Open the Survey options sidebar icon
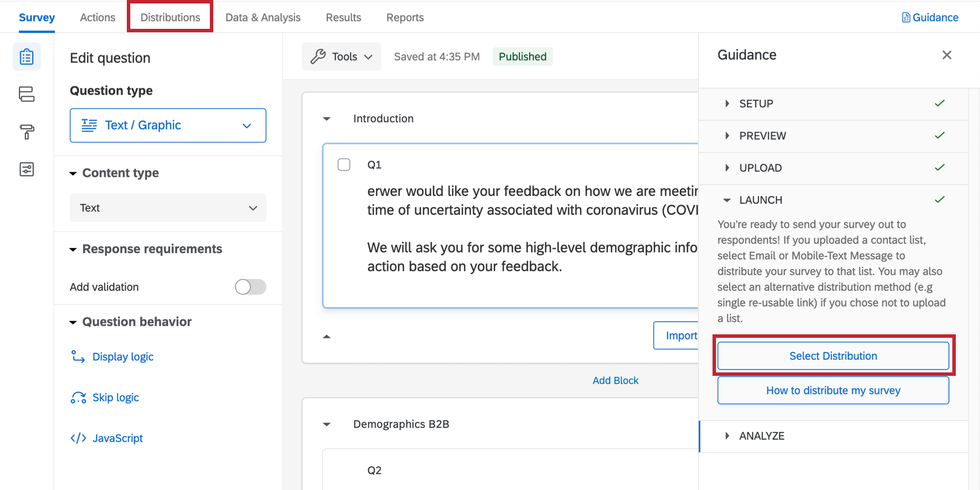The image size is (980, 490). (27, 169)
